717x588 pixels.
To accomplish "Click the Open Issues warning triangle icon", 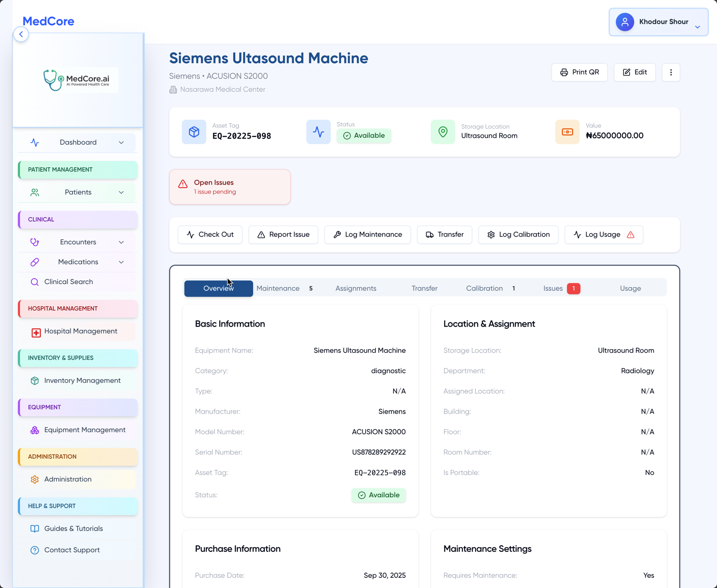I will click(x=183, y=184).
